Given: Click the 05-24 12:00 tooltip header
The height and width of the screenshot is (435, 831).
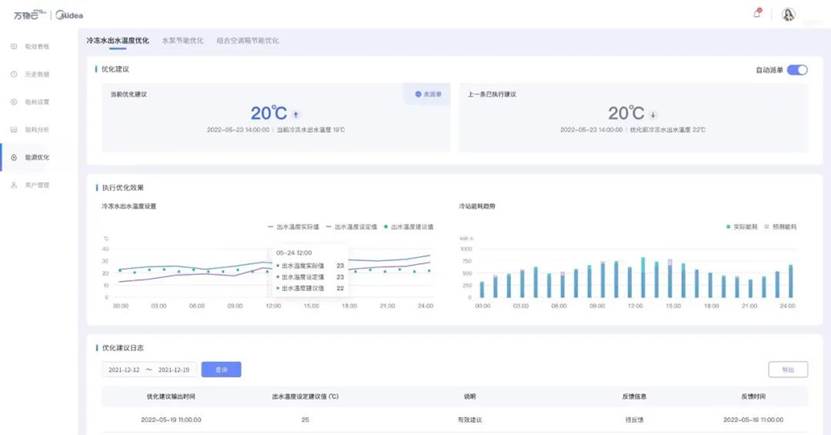Looking at the screenshot, I should pos(294,253).
